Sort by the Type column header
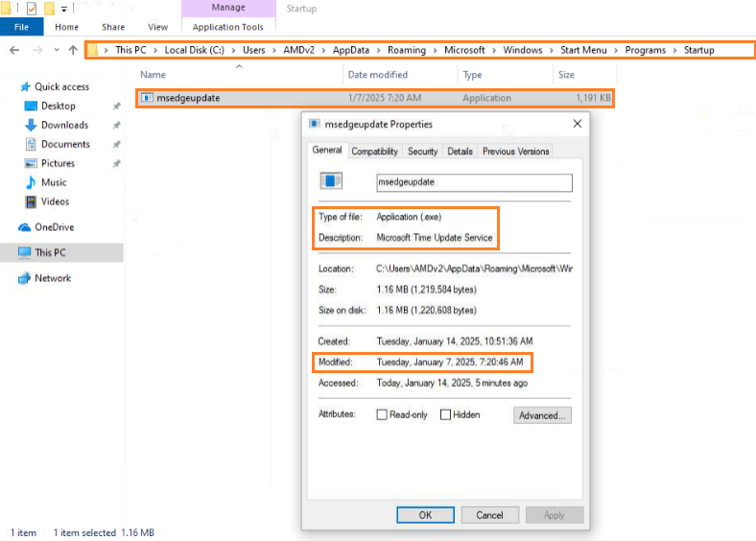Image resolution: width=756 pixels, height=541 pixels. tap(506, 75)
